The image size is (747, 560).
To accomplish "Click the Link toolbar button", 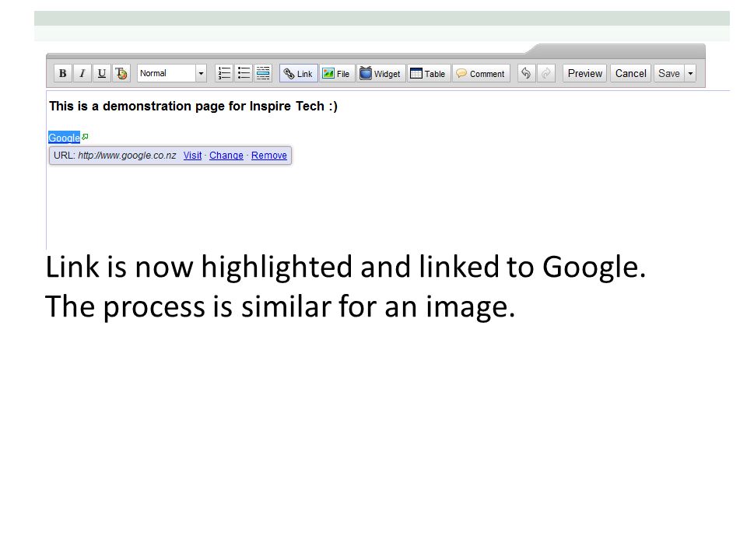I will coord(298,74).
